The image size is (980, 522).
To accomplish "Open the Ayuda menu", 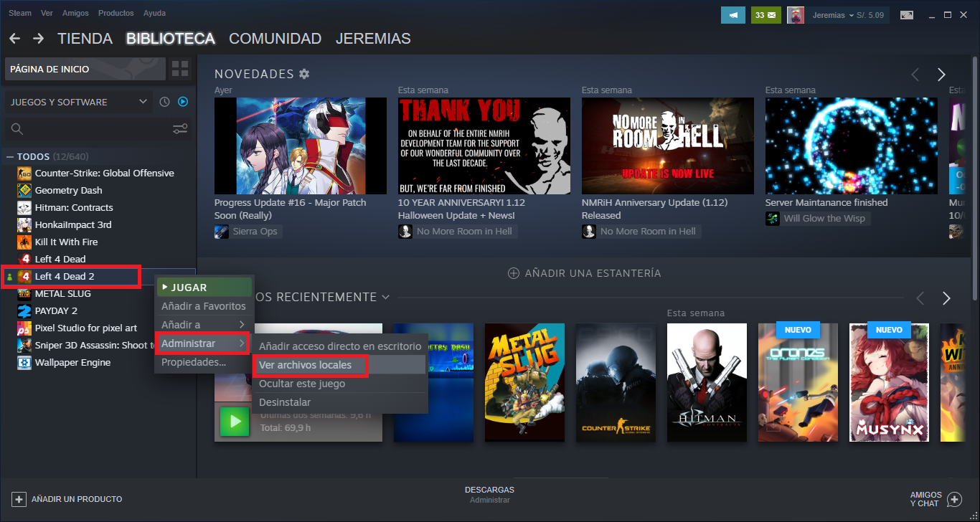I will [154, 13].
